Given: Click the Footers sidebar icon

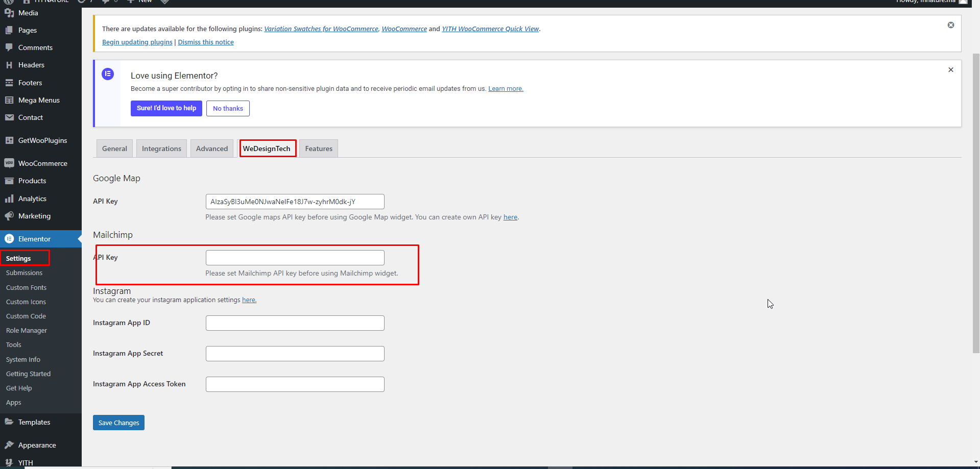Looking at the screenshot, I should (x=9, y=83).
